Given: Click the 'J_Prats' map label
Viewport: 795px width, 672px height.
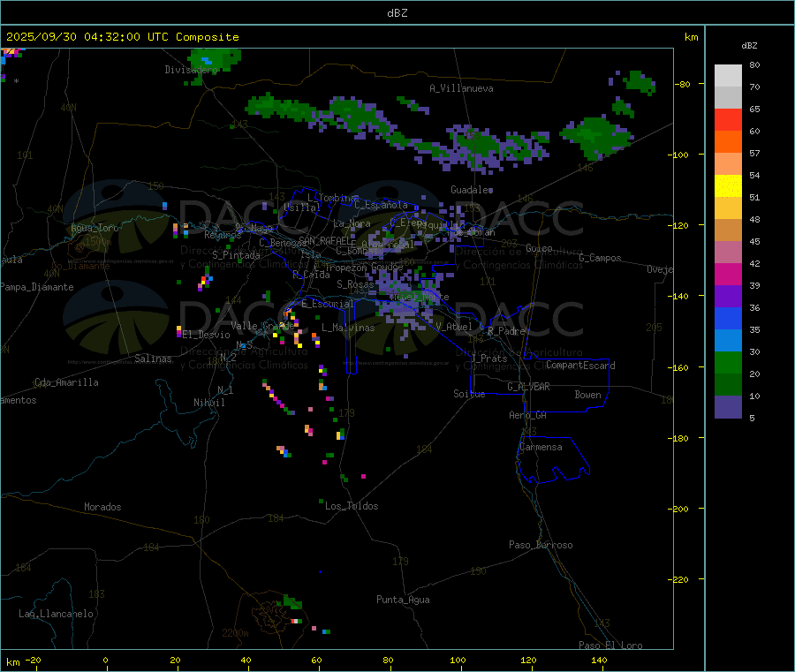Looking at the screenshot, I should click(x=489, y=358).
